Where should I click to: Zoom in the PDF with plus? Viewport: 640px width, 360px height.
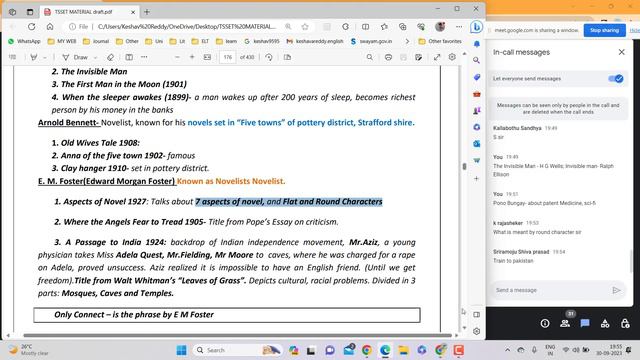[x=192, y=57]
